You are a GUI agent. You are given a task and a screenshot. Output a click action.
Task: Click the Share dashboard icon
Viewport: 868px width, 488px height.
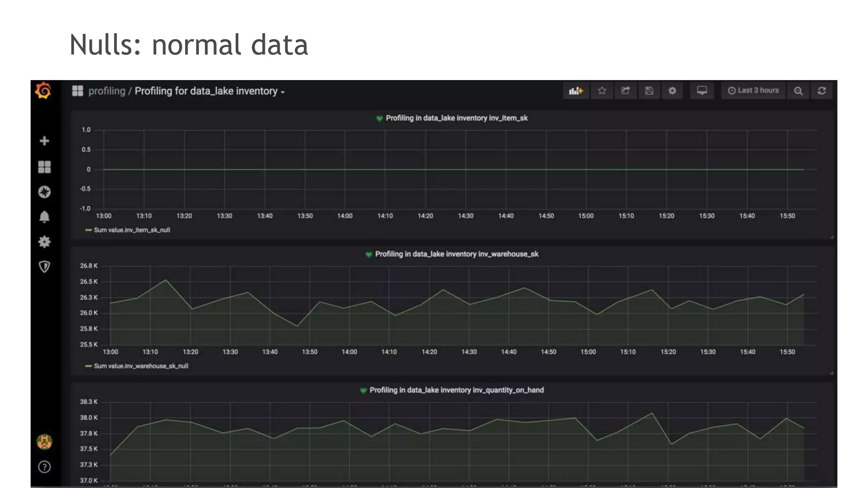click(626, 91)
